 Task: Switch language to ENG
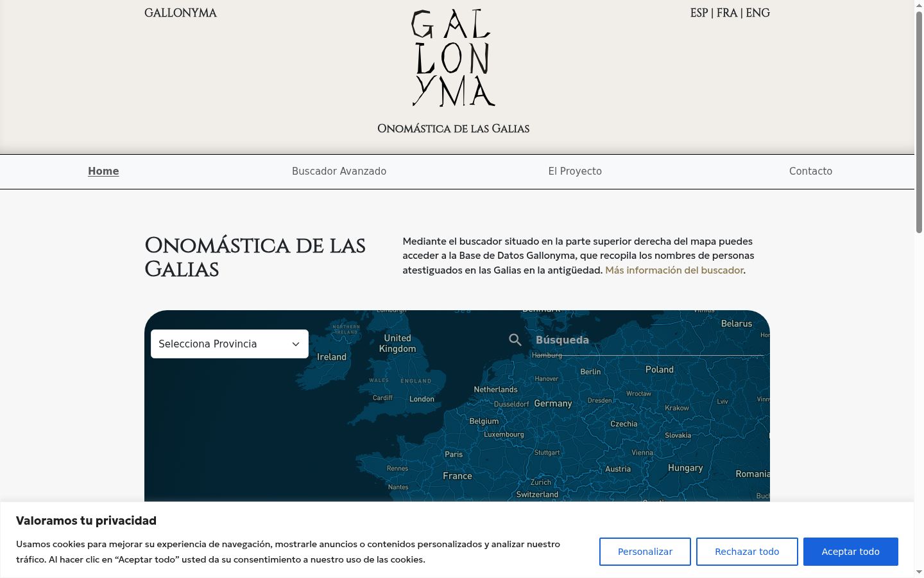pyautogui.click(x=758, y=13)
